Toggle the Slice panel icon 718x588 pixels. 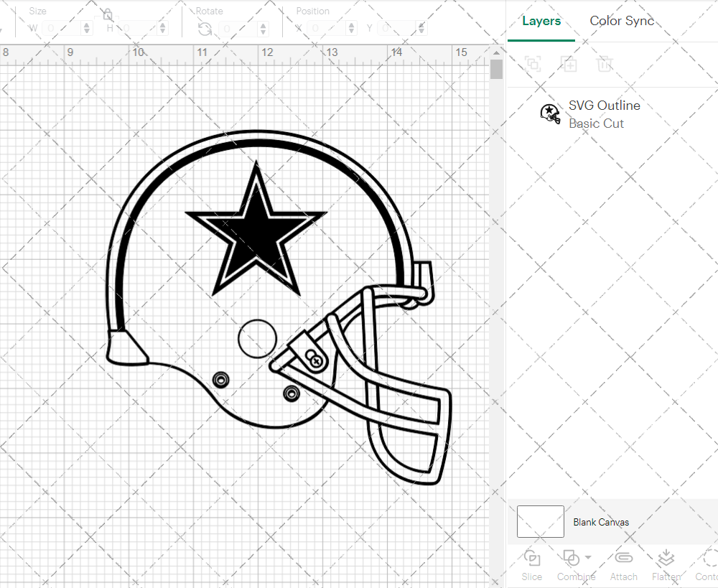tap(531, 558)
